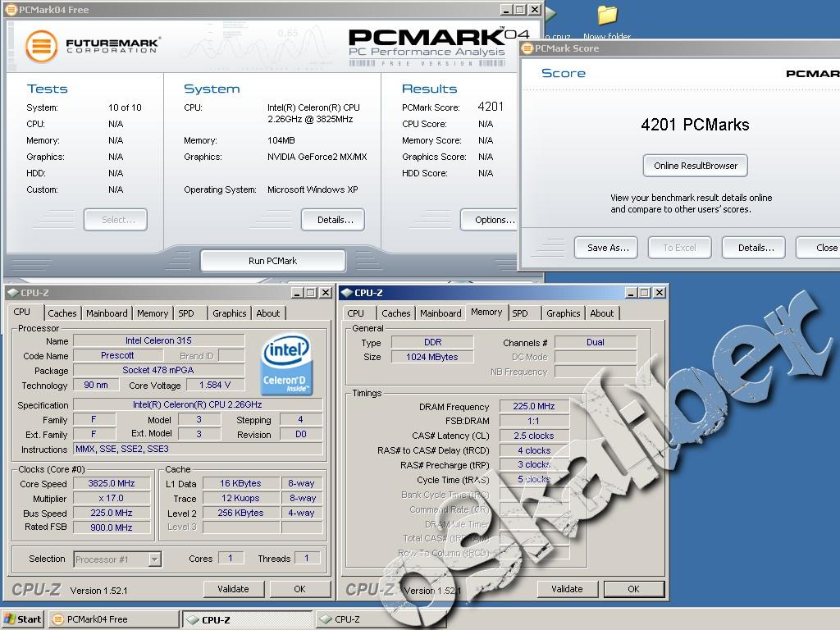This screenshot has width=840, height=630.
Task: Click the PCMark Score window title icon
Action: (x=527, y=48)
